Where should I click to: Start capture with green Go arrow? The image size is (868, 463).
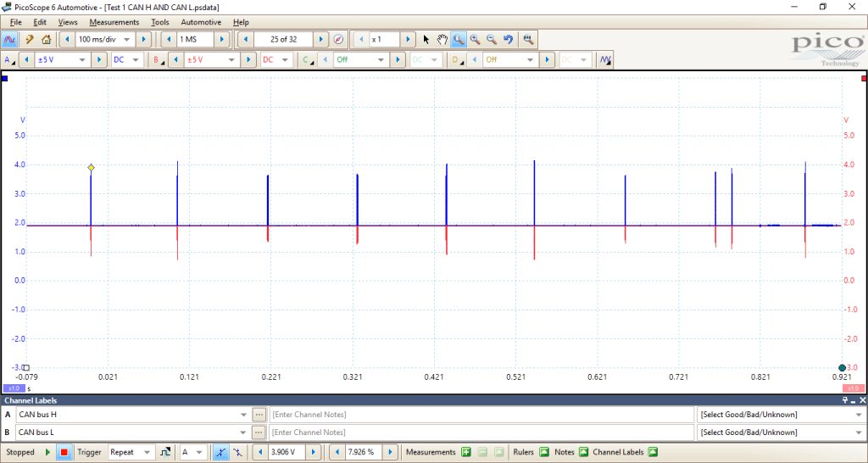tap(47, 452)
